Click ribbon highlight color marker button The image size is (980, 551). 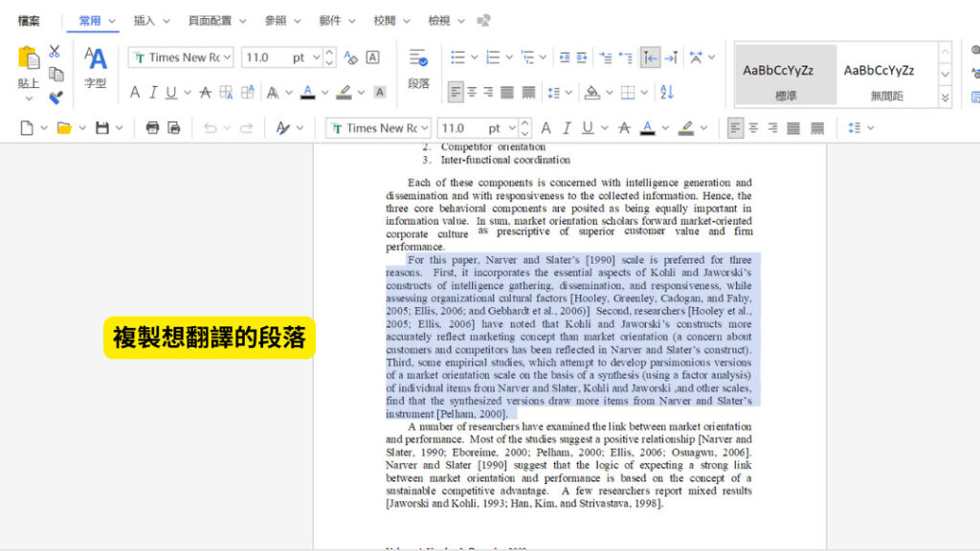344,93
